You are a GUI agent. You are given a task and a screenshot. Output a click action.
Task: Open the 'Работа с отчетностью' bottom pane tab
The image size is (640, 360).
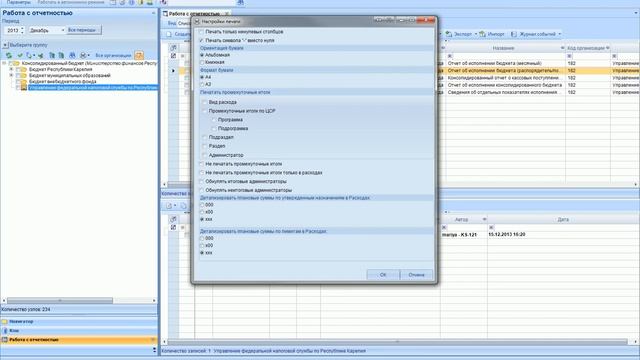pos(79,340)
